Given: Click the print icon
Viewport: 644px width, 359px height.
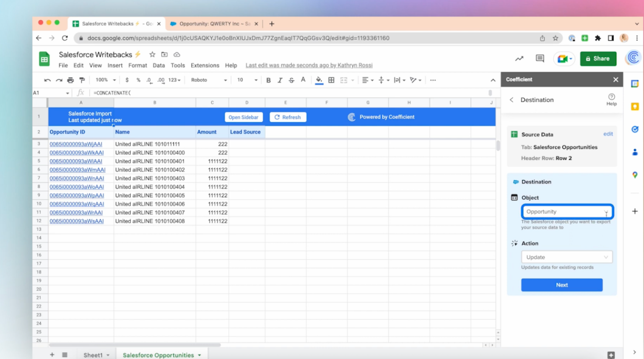Looking at the screenshot, I should click(x=70, y=80).
